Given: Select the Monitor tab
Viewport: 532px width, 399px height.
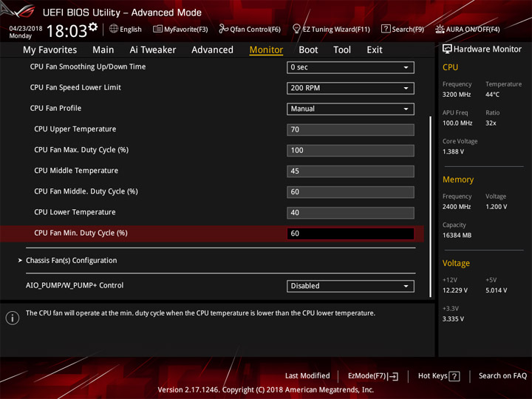Looking at the screenshot, I should [x=266, y=50].
